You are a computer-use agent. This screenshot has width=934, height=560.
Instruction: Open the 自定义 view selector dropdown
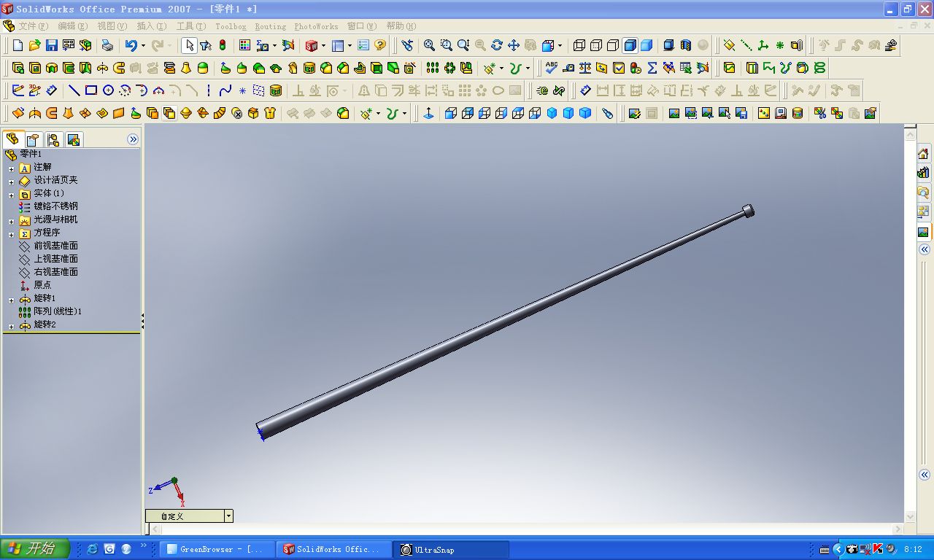228,516
